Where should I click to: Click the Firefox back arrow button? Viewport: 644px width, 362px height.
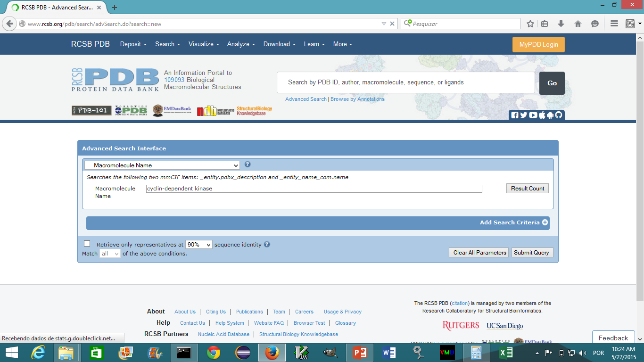9,24
